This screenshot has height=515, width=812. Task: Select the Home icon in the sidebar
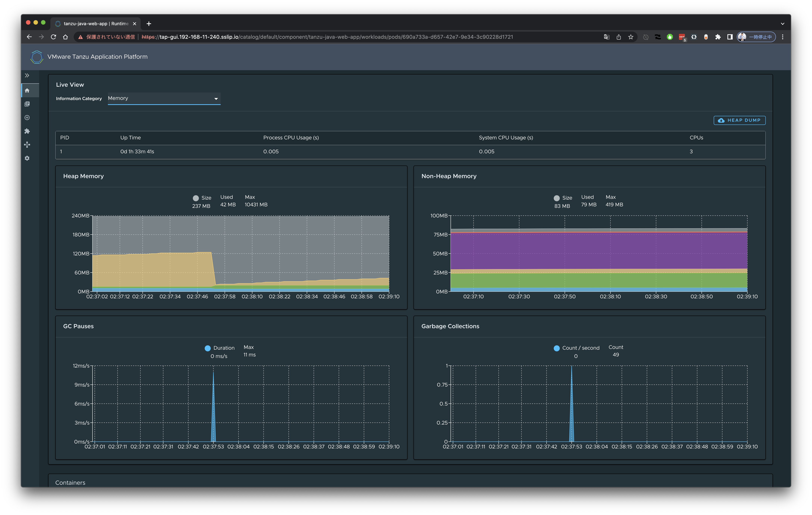[27, 90]
